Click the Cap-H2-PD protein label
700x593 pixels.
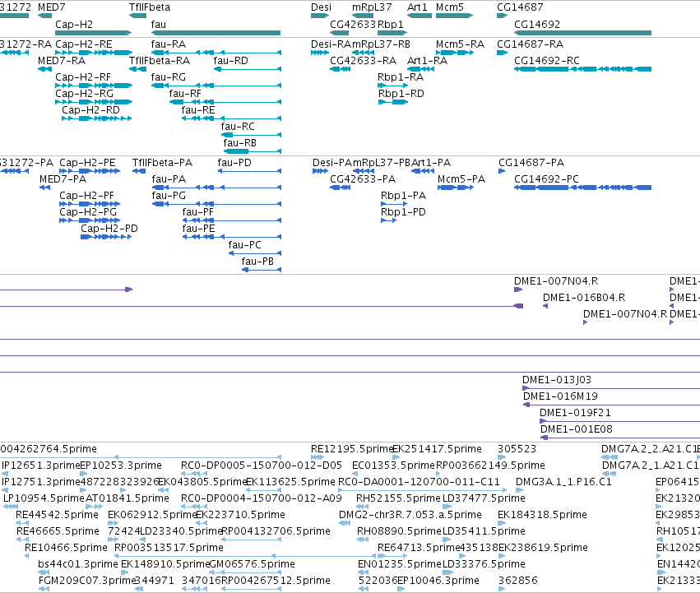point(109,229)
